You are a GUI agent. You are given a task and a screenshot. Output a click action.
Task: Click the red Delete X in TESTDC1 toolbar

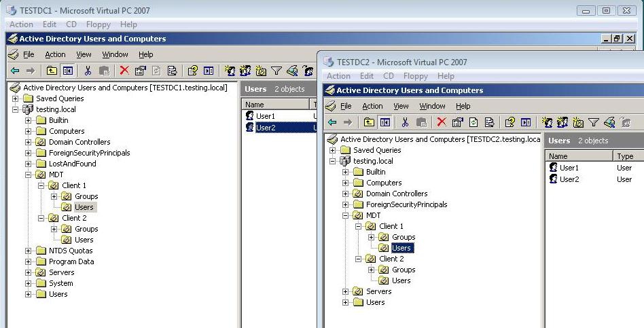click(124, 70)
